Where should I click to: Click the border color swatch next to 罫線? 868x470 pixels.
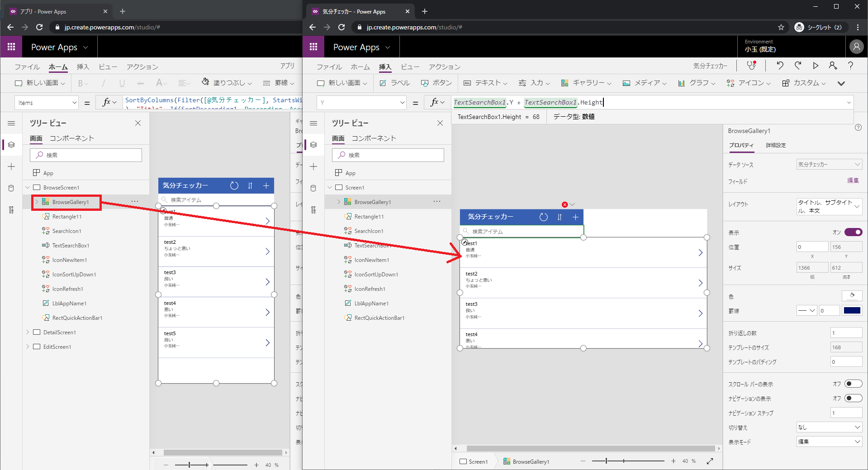[852, 310]
